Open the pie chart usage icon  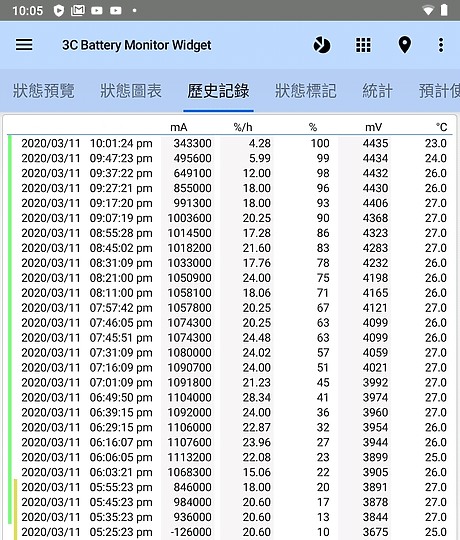(x=322, y=45)
